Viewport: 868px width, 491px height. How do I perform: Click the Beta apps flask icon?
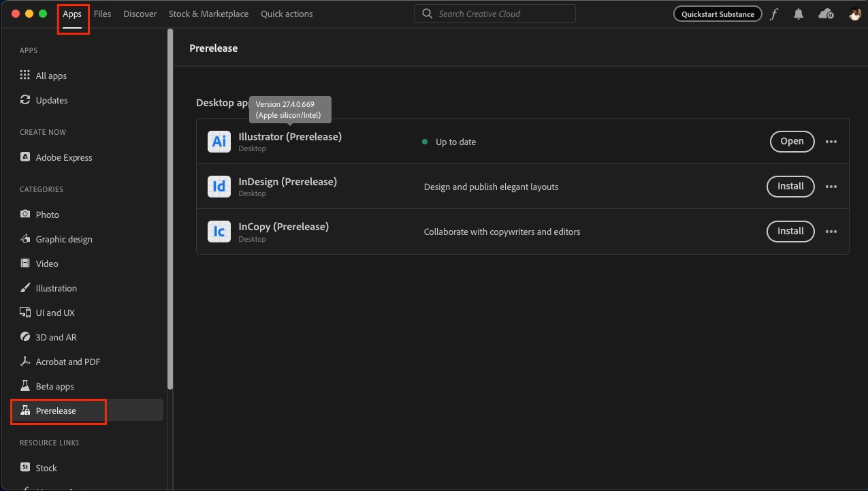25,386
